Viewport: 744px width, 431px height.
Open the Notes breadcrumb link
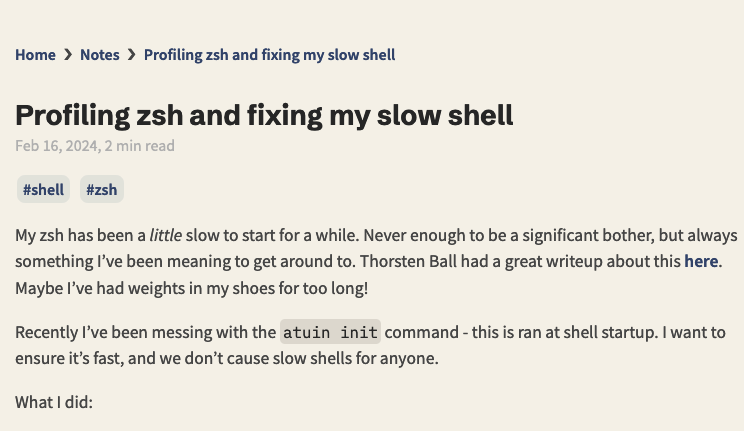[x=99, y=55]
